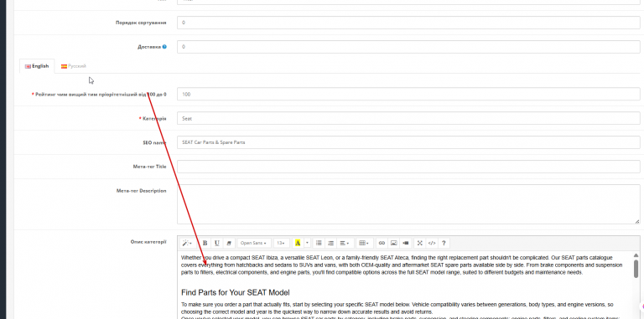Click the Доставка input field
This screenshot has width=644, height=319.
point(408,47)
